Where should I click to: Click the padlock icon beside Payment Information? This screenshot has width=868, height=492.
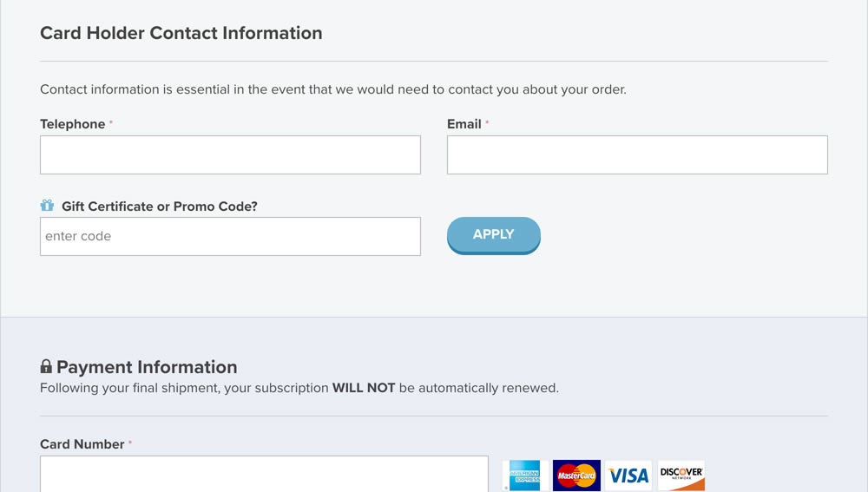pos(46,367)
